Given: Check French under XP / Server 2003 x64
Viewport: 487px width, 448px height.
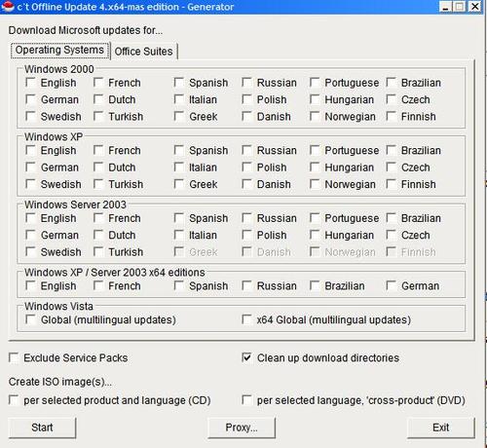Looking at the screenshot, I should coord(98,285).
